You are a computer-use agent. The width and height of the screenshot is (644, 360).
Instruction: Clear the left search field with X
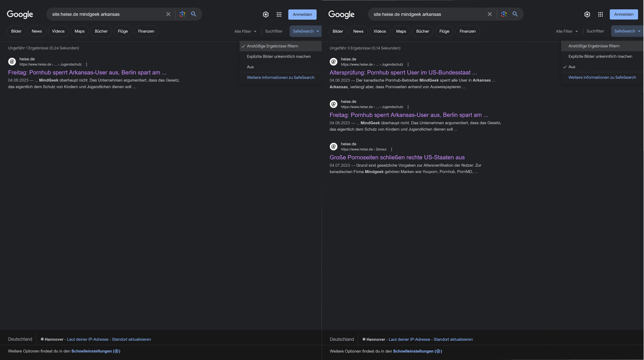(x=168, y=14)
